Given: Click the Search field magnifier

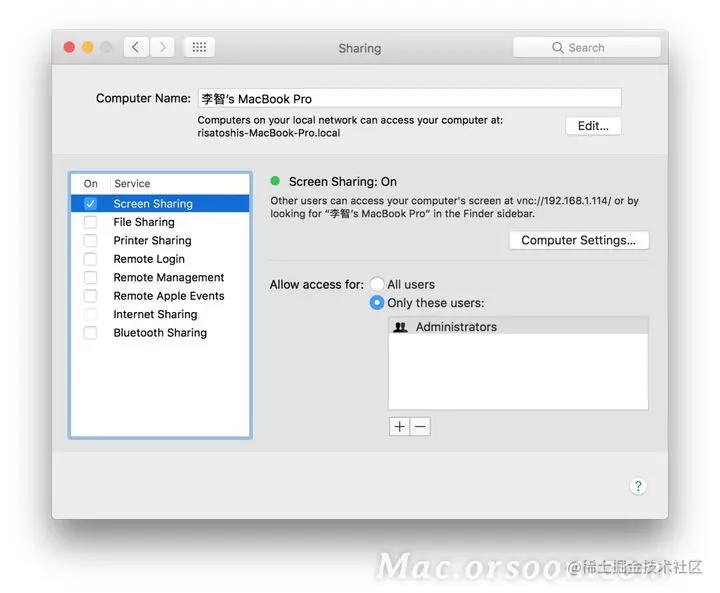Looking at the screenshot, I should click(557, 47).
